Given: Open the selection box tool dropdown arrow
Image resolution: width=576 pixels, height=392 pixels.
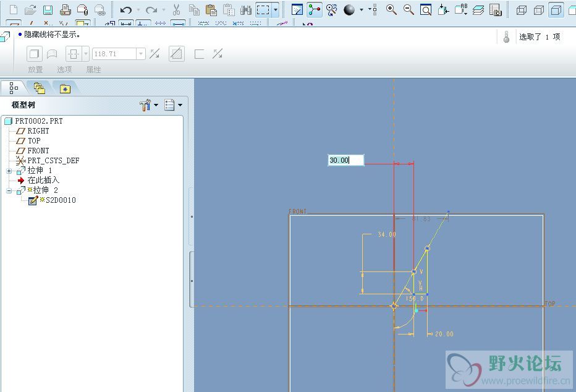Looking at the screenshot, I should [x=276, y=10].
